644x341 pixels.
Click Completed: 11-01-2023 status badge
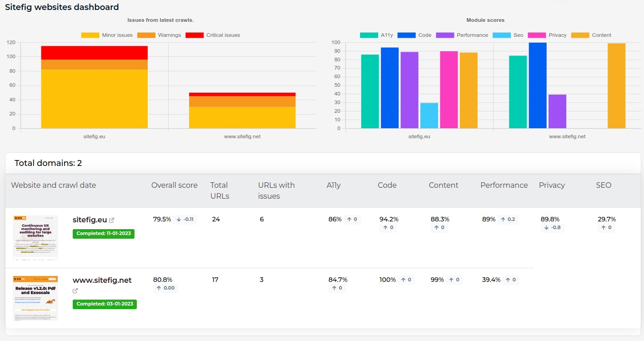(104, 233)
